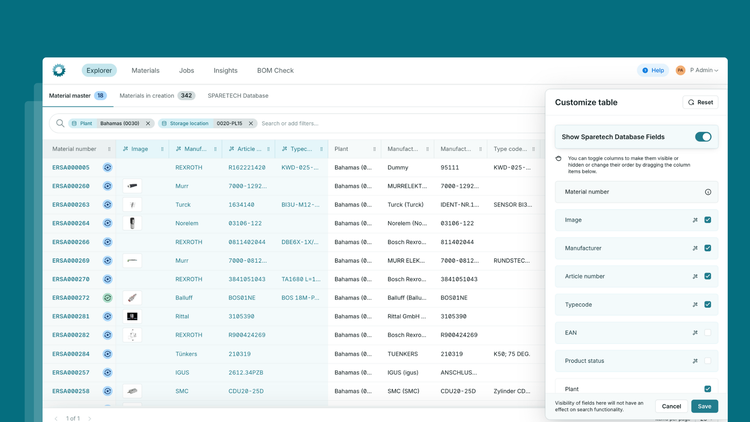Open material ERSA000005 link
The height and width of the screenshot is (422, 750).
tap(71, 167)
